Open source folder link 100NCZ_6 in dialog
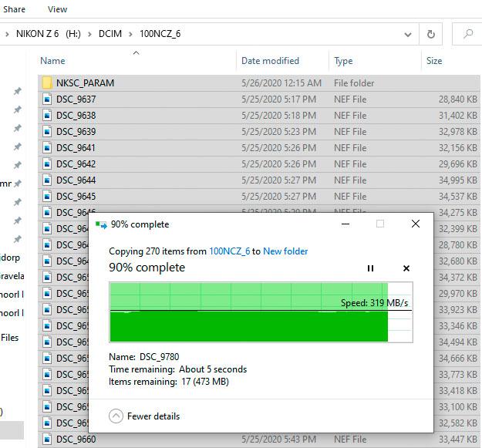The width and height of the screenshot is (482, 448). click(229, 251)
